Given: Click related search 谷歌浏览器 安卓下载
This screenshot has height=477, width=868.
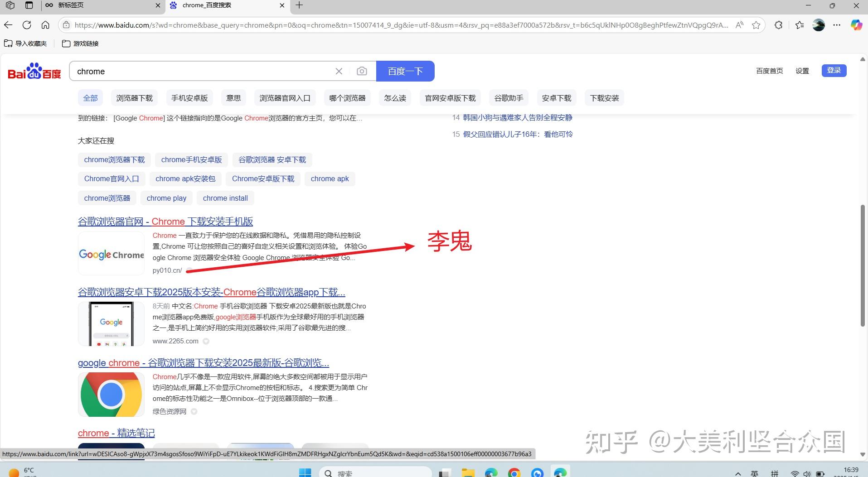Looking at the screenshot, I should coord(272,159).
